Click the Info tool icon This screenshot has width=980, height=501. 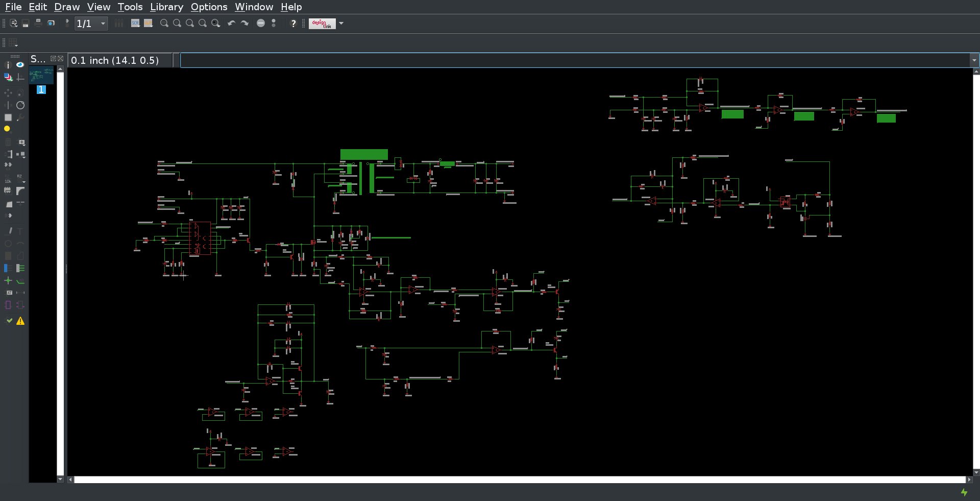pos(8,65)
